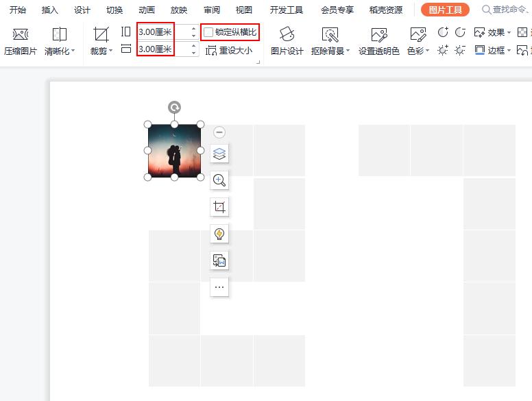The image size is (532, 401).
Task: Expand the 抠除背景 dropdown arrow
Action: click(x=348, y=51)
